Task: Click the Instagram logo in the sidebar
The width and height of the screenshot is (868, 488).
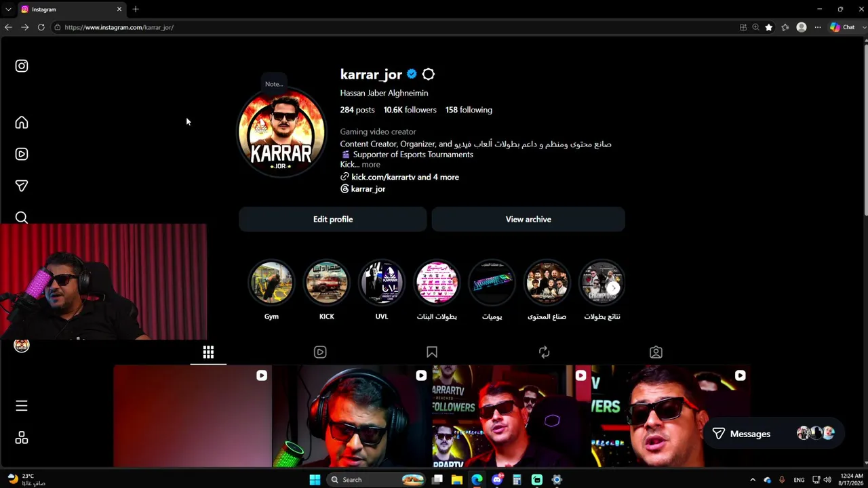Action: click(x=22, y=66)
